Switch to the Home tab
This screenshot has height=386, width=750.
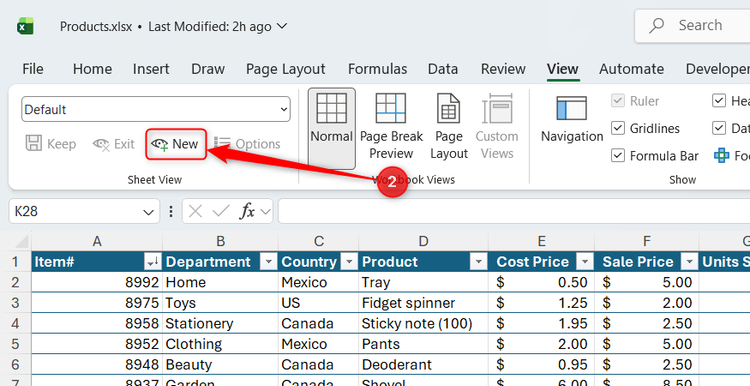coord(92,69)
